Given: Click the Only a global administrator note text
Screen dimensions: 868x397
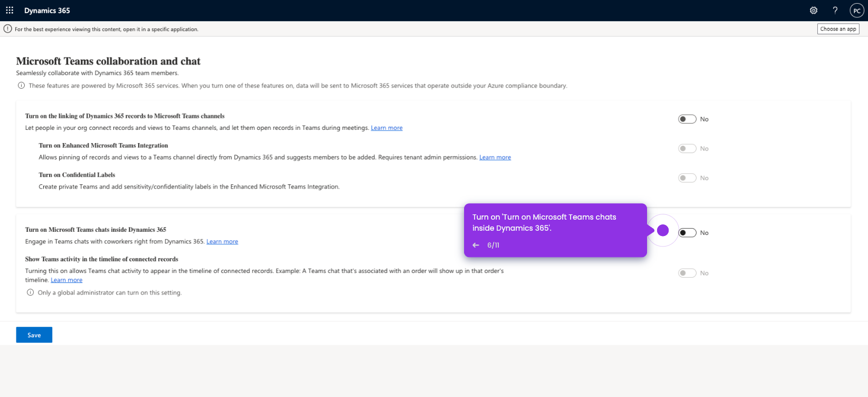Looking at the screenshot, I should coord(110,292).
